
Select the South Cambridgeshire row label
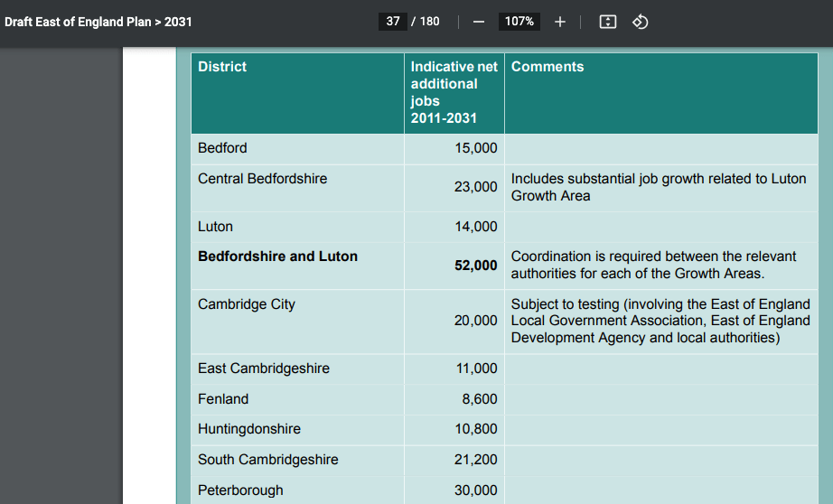(x=267, y=460)
